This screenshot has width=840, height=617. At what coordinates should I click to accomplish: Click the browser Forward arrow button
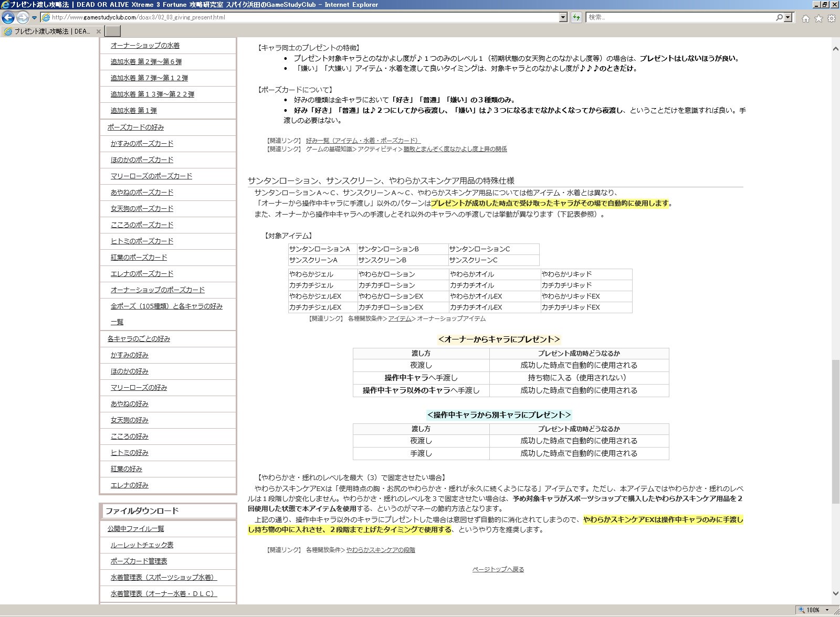coord(23,17)
